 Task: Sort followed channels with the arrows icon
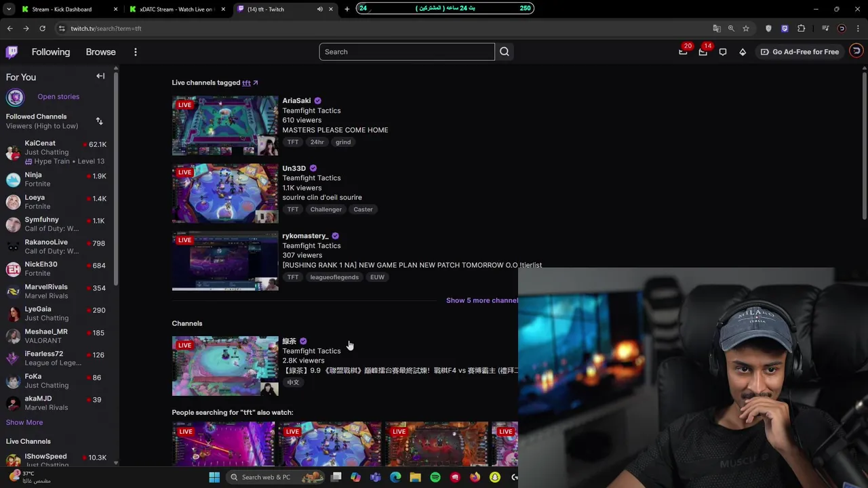click(100, 121)
